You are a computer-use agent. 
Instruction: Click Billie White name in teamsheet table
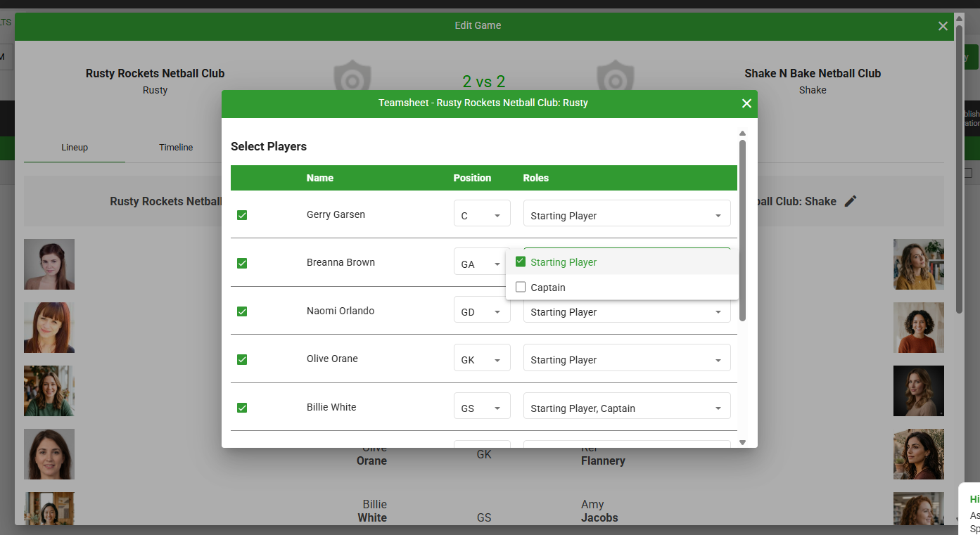point(331,407)
